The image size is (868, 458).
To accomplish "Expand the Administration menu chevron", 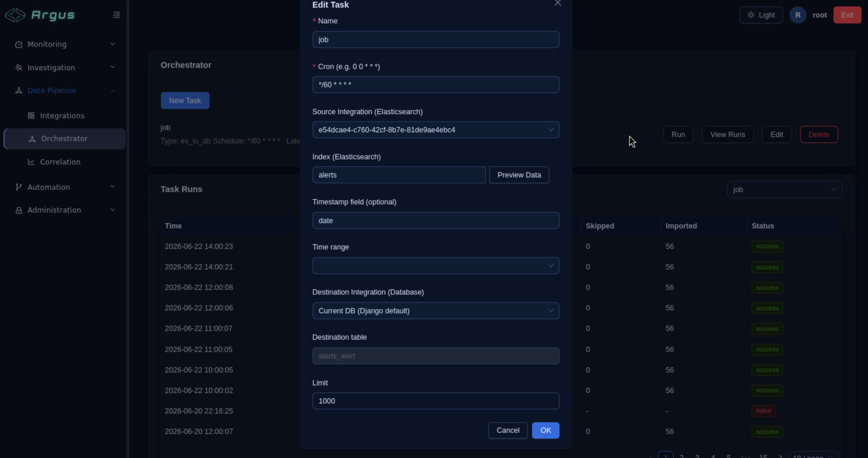I will [113, 210].
